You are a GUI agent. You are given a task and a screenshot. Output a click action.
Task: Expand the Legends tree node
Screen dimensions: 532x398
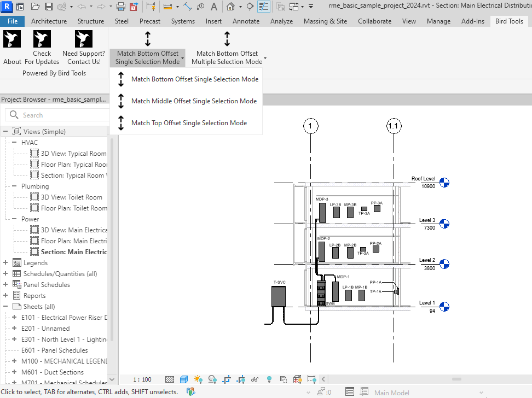(5, 263)
